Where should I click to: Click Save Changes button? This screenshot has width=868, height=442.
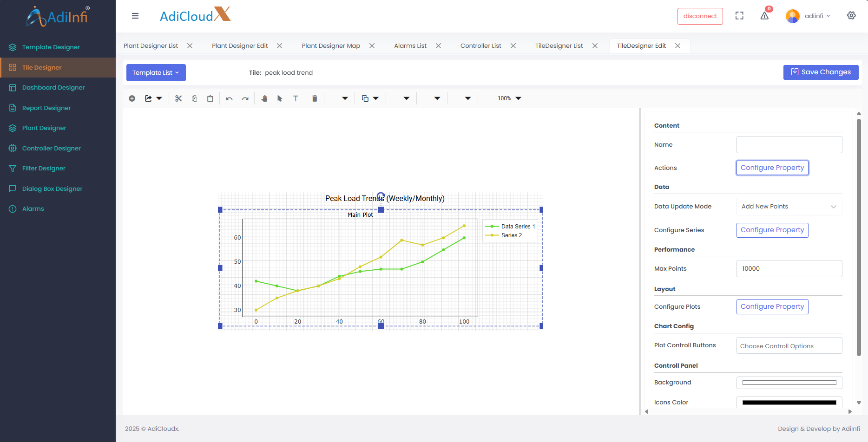(821, 72)
